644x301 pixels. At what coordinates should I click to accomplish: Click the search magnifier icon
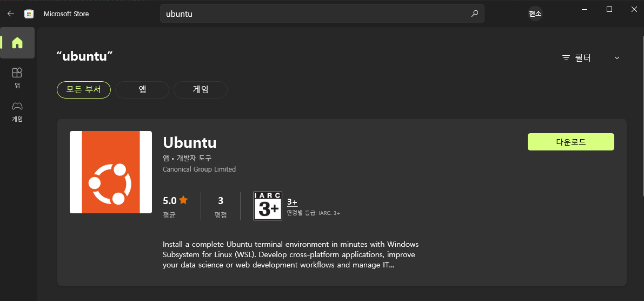(474, 14)
